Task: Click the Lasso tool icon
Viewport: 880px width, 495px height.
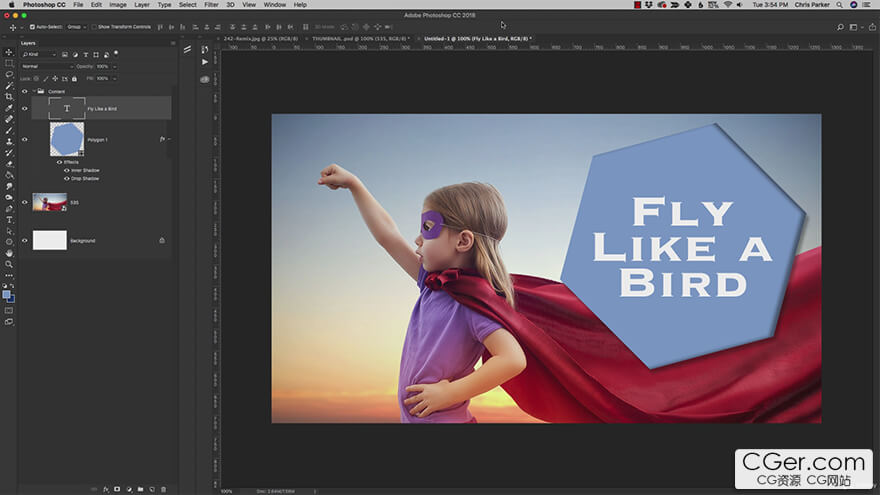Action: click(9, 75)
